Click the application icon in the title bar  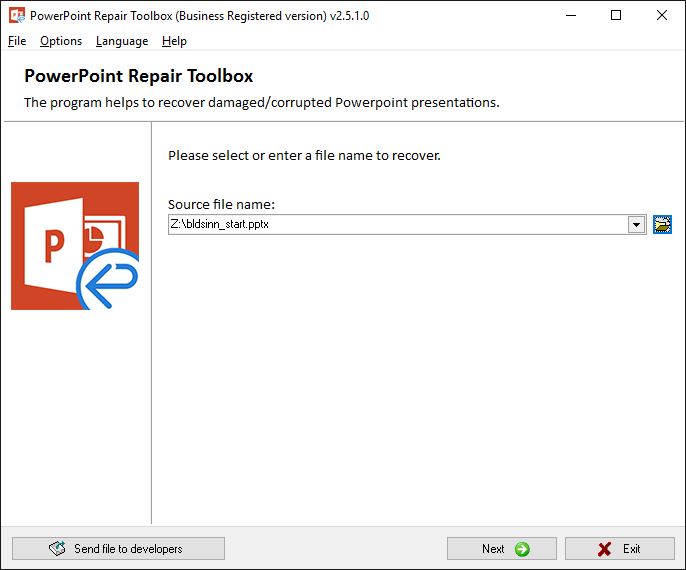click(x=16, y=16)
